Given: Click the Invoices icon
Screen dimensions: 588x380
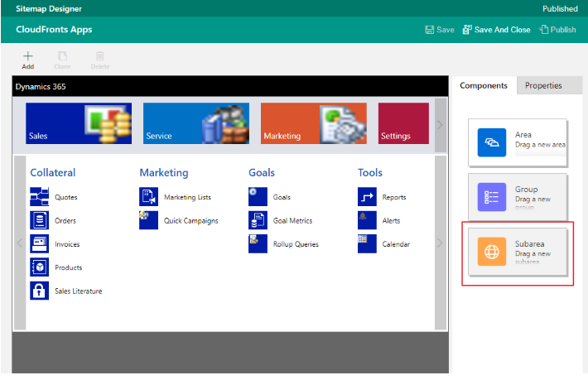Looking at the screenshot, I should click(x=40, y=244).
